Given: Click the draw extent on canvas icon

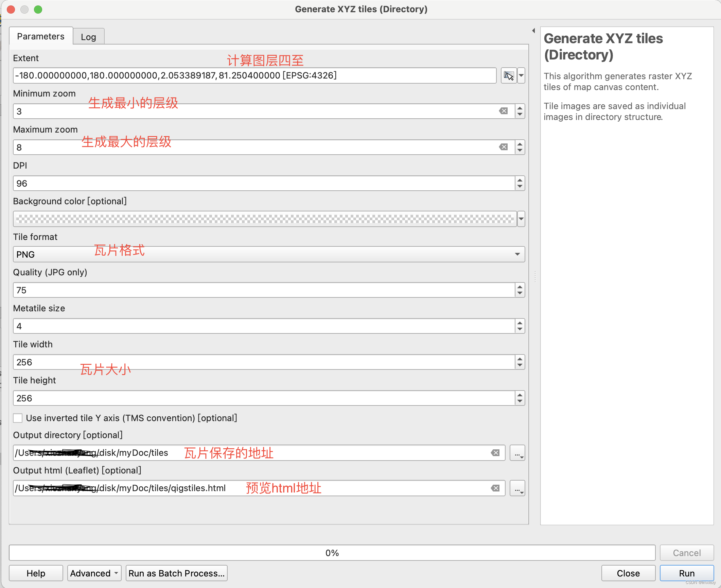Looking at the screenshot, I should [508, 75].
